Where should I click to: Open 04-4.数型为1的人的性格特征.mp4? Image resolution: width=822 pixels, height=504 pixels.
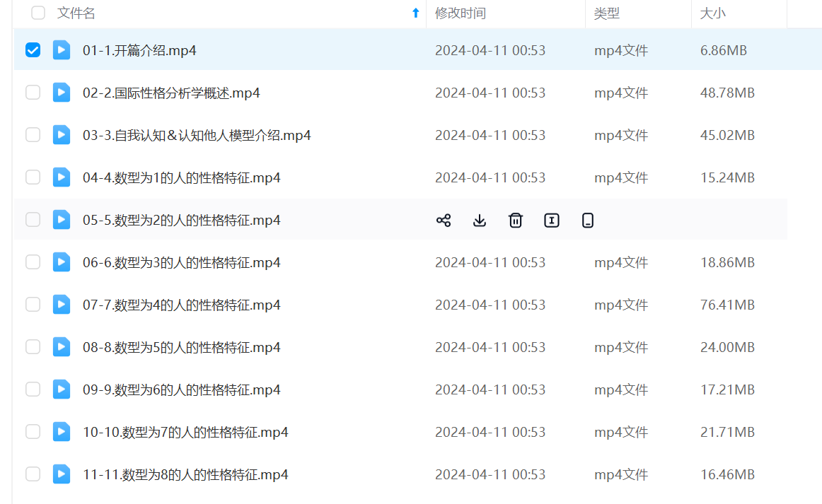182,178
